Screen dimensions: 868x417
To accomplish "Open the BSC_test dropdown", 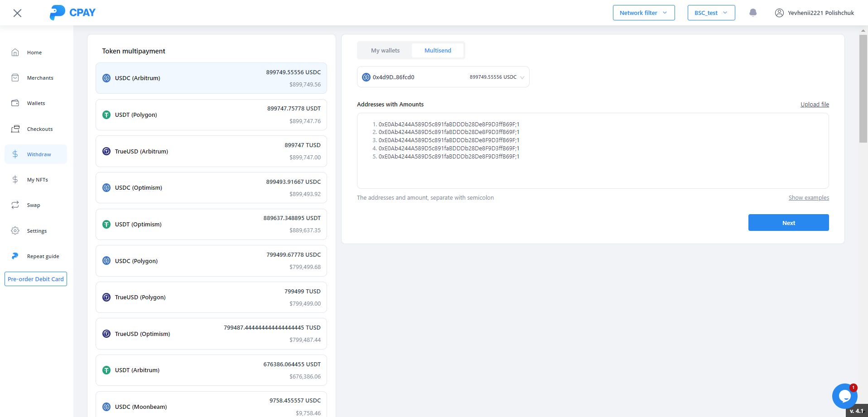I will click(x=711, y=13).
